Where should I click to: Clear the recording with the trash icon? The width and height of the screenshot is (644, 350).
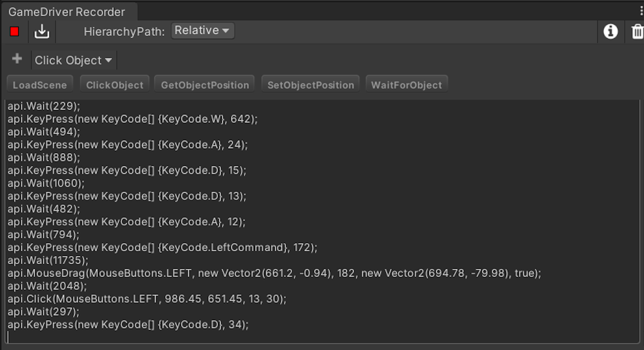coord(637,32)
